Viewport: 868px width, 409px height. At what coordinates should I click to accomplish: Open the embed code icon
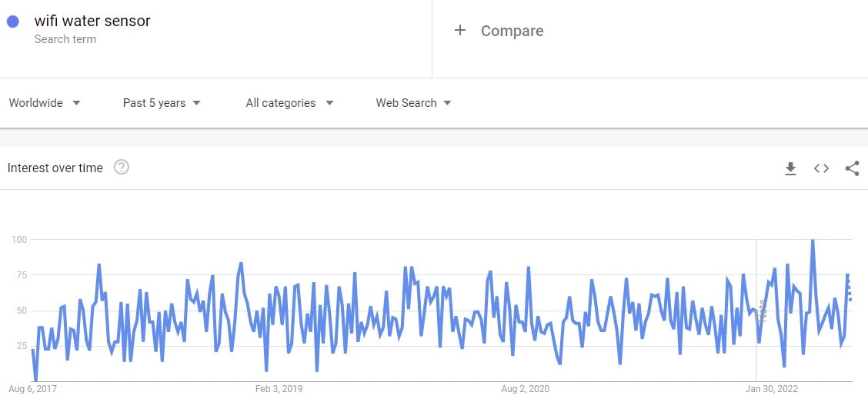click(821, 168)
